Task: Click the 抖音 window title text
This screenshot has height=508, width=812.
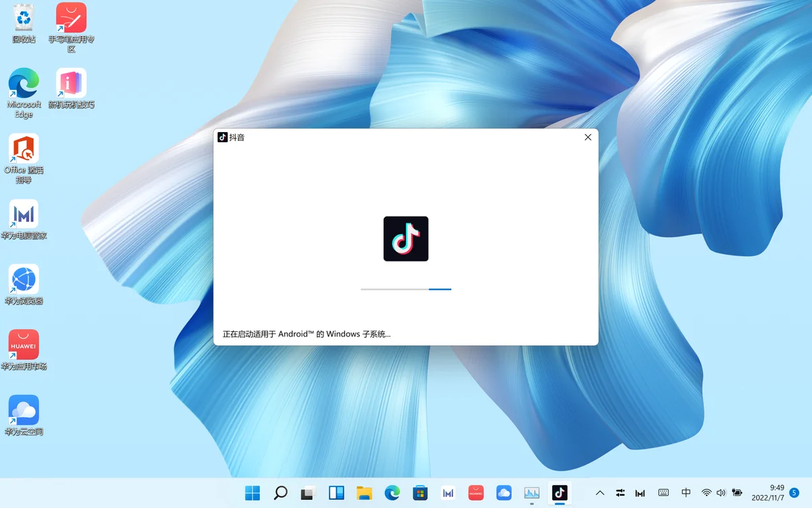Action: point(237,137)
